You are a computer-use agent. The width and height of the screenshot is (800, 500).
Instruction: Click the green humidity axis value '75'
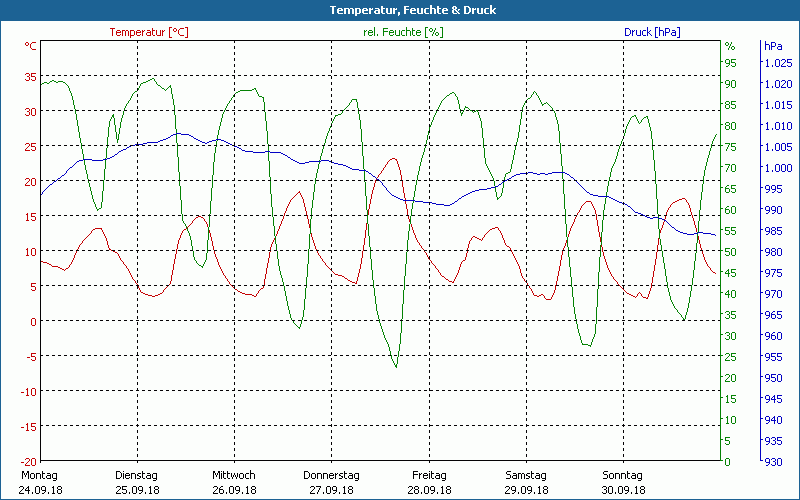coord(731,147)
